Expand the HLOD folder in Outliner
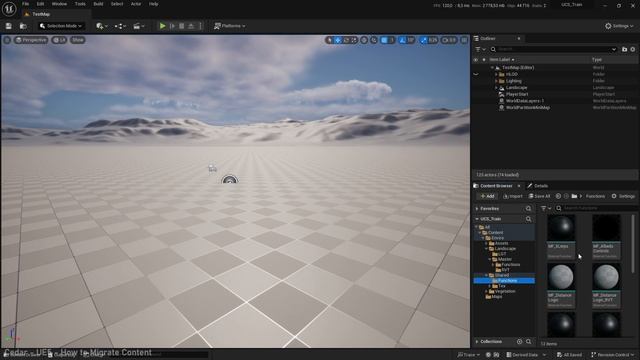Image resolution: width=640 pixels, height=360 pixels. pyautogui.click(x=496, y=74)
